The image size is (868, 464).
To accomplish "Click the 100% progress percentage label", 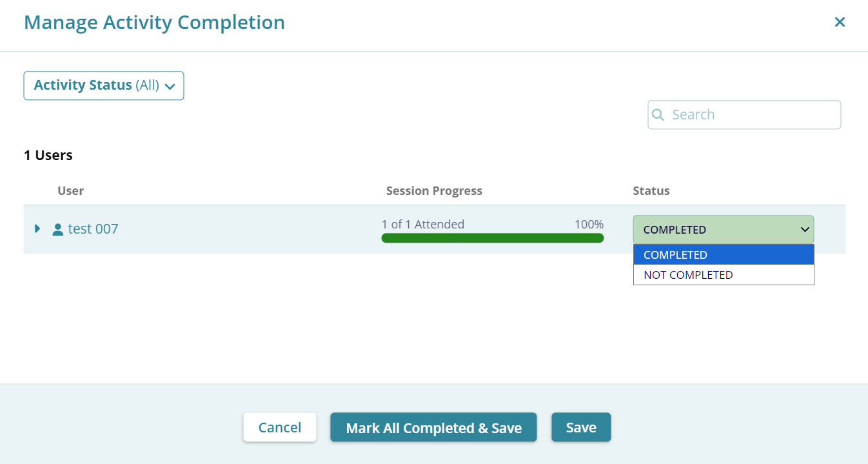I will pyautogui.click(x=589, y=225).
